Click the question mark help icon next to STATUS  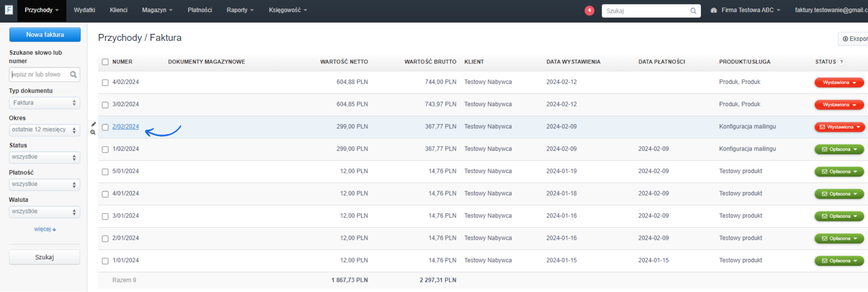tap(841, 62)
